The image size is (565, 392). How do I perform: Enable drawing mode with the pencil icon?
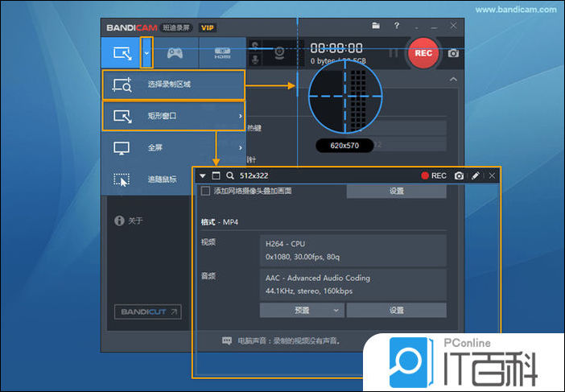476,175
